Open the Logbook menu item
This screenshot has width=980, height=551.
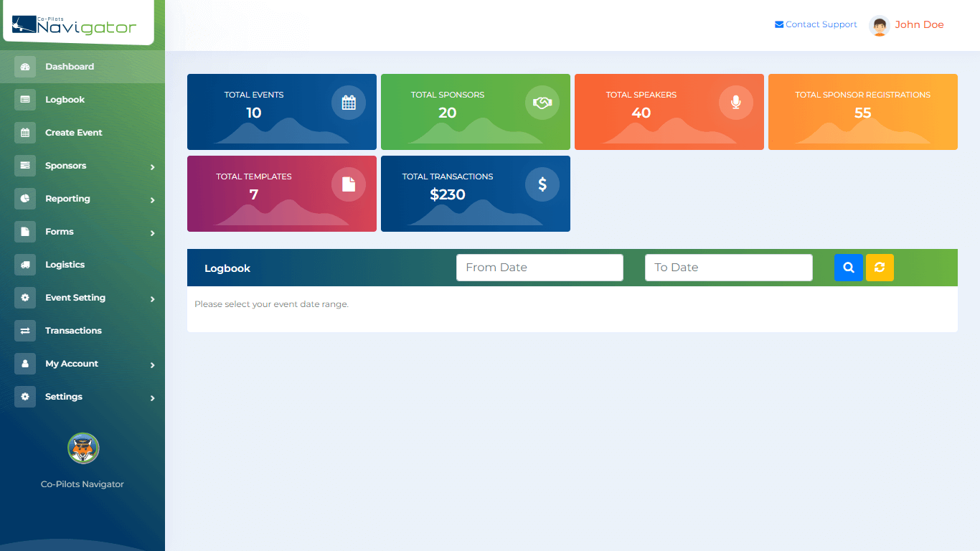click(x=65, y=100)
